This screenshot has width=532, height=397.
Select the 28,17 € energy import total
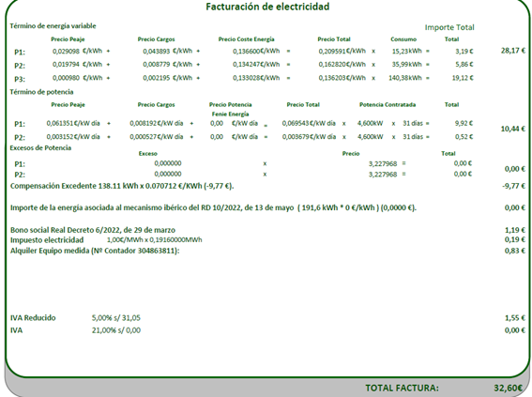[512, 51]
